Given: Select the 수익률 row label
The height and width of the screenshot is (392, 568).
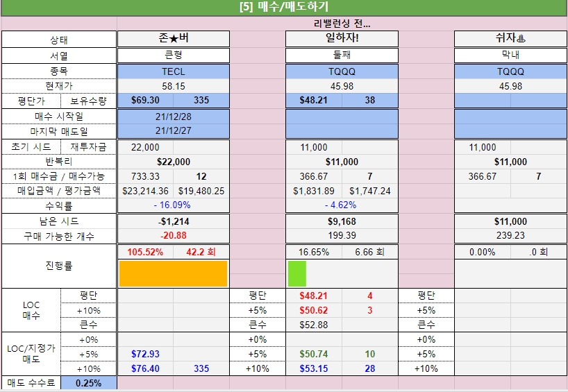Looking at the screenshot, I should [59, 205].
